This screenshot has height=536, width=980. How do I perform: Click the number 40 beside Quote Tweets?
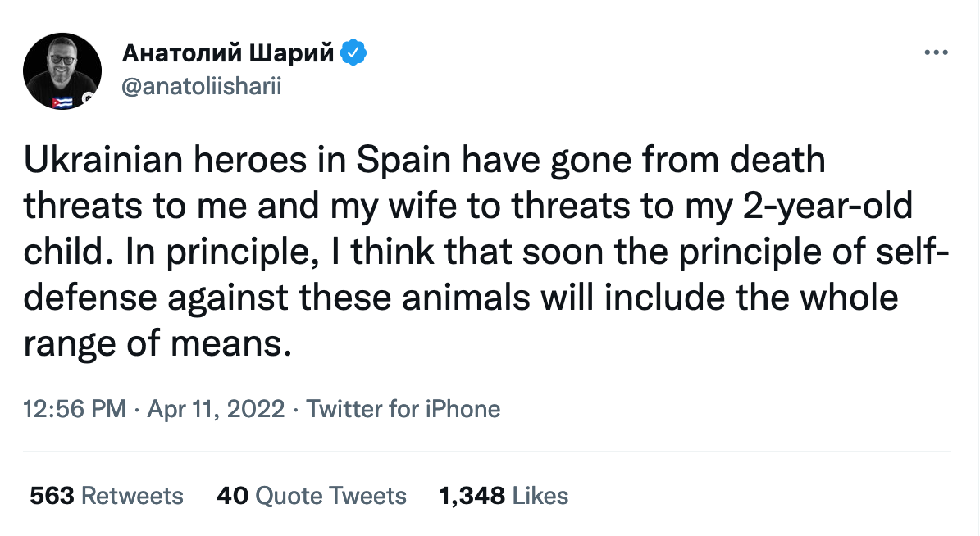click(232, 496)
